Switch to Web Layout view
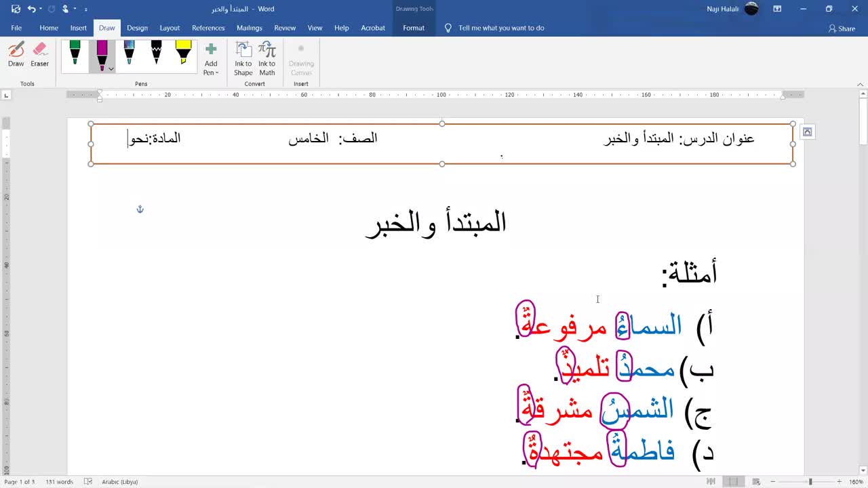The height and width of the screenshot is (488, 868). click(754, 481)
